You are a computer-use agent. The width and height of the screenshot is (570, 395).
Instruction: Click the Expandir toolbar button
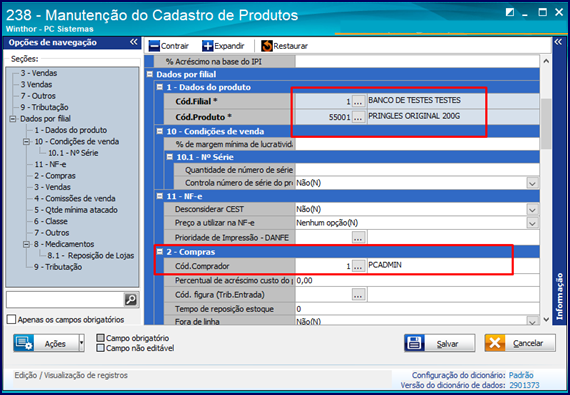223,46
